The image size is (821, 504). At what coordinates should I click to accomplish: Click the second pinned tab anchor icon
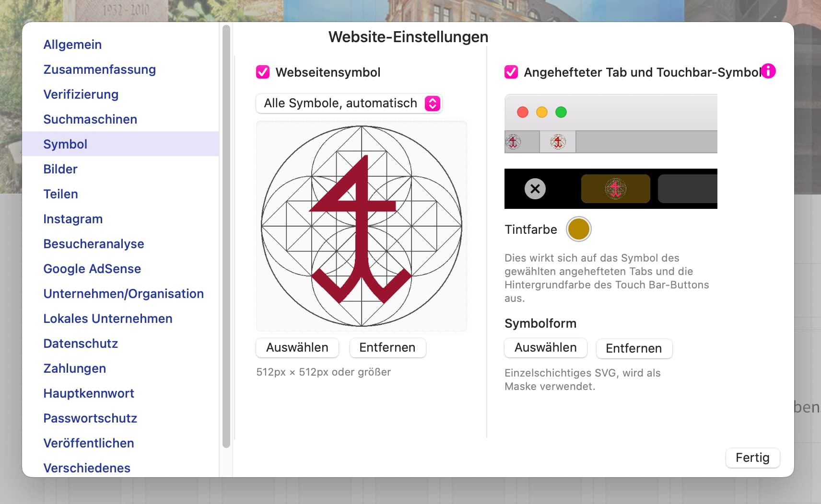click(558, 142)
